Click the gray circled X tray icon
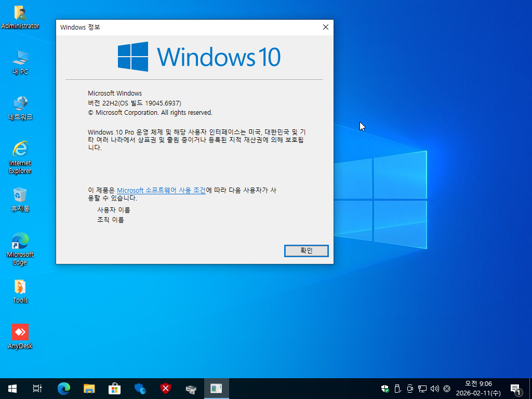The image size is (532, 399). 447,389
